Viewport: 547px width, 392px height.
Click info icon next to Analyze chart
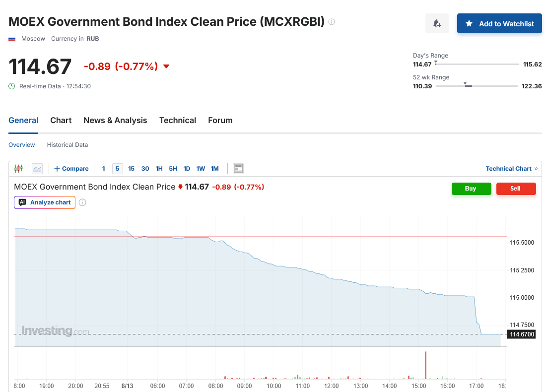[82, 202]
